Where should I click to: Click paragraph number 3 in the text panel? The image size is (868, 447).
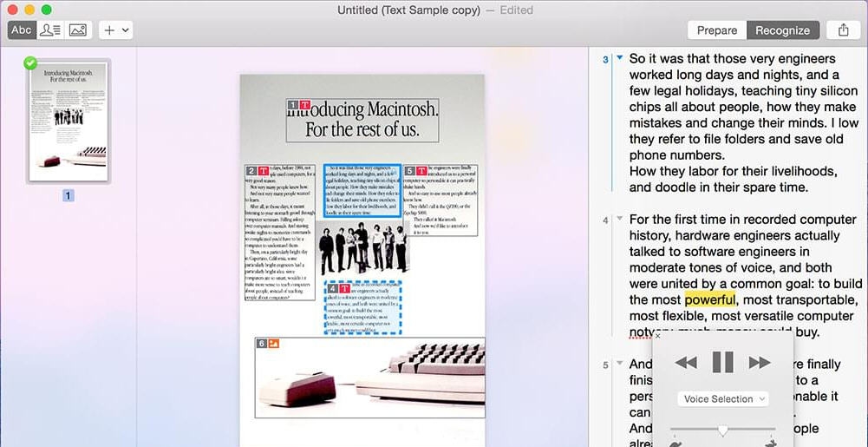click(605, 60)
